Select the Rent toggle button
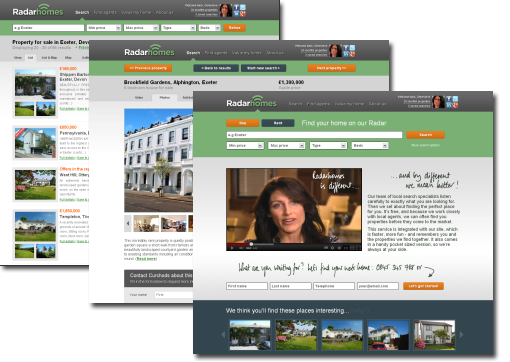The image size is (510, 362). tap(278, 123)
